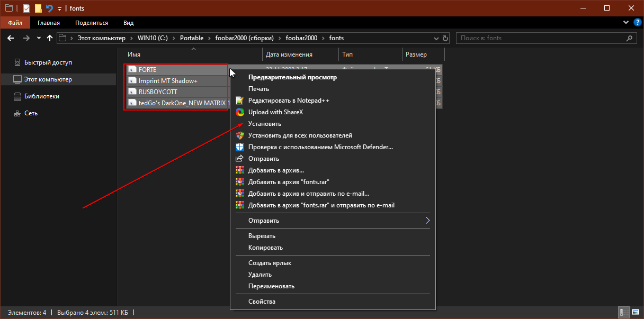Expand the ribbon with the chevron
The height and width of the screenshot is (319, 644).
(x=625, y=23)
